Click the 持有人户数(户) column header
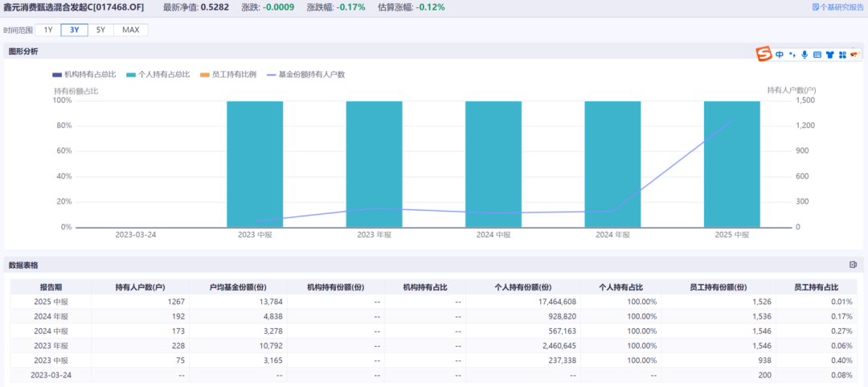The width and height of the screenshot is (868, 387). (140, 287)
